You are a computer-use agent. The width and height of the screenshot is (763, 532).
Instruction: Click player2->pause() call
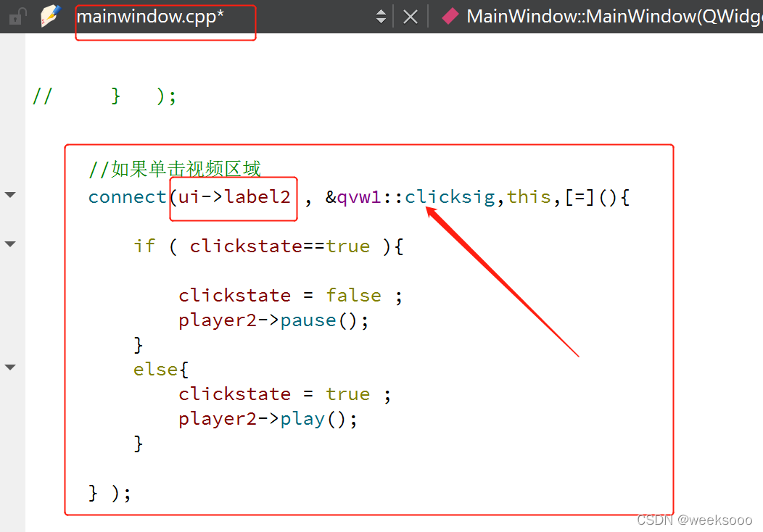pyautogui.click(x=273, y=320)
